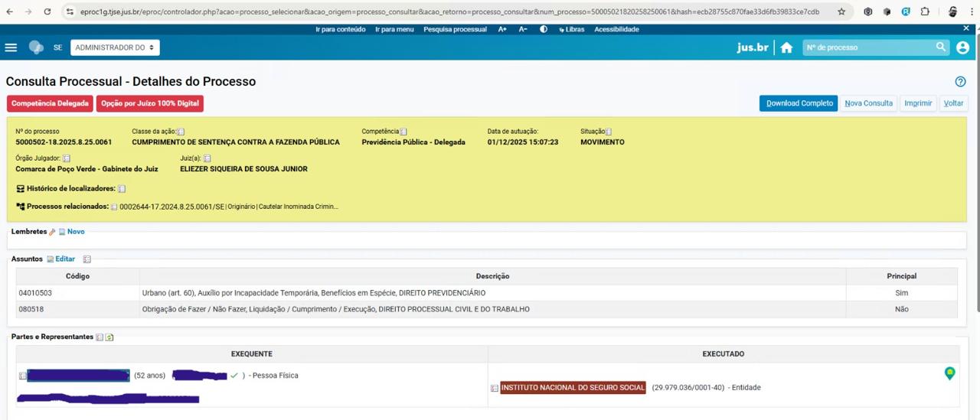Toggle high contrast mode
980x420 pixels.
point(544,29)
